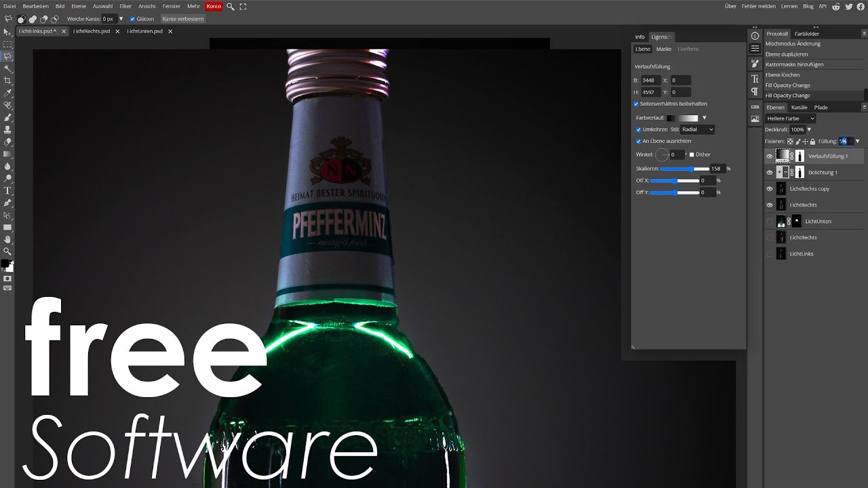Screen dimensions: 868x488
Task: Select the Brush tool in toolbar
Action: click(7, 117)
